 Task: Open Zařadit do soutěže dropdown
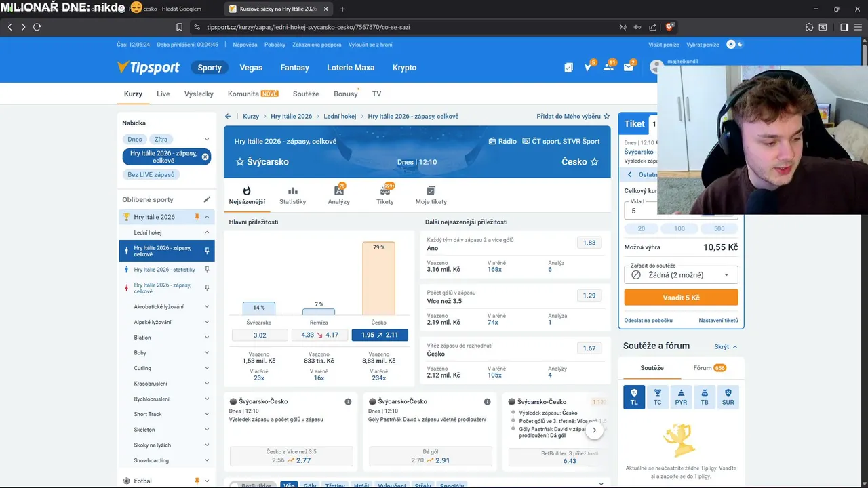[681, 274]
